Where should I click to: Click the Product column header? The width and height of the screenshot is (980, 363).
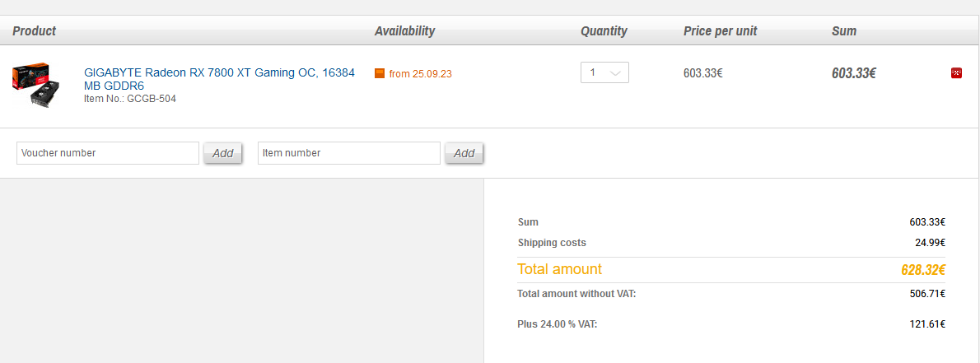(35, 30)
